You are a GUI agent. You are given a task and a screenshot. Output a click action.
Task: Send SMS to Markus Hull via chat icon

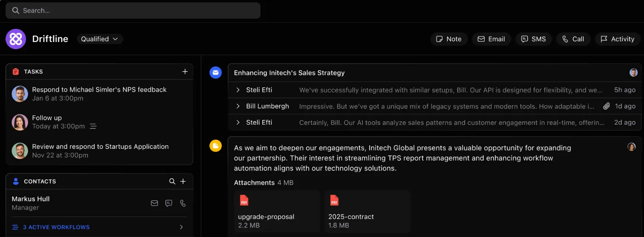tap(169, 203)
